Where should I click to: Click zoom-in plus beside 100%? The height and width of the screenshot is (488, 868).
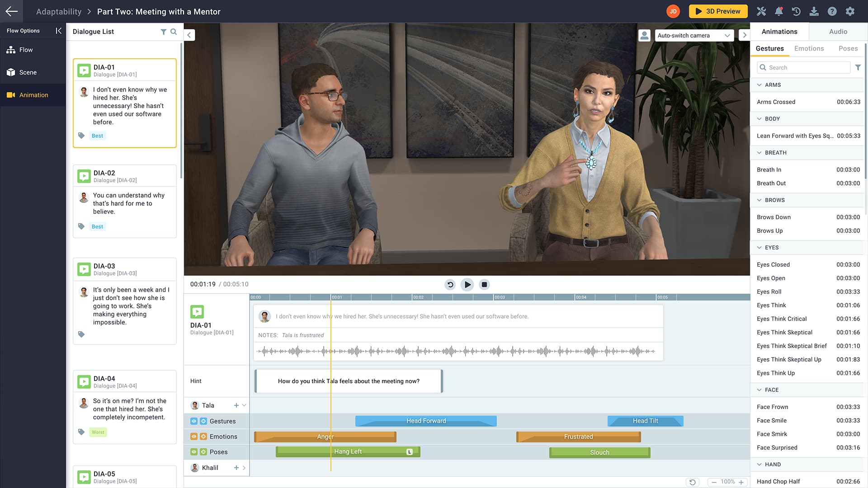pos(741,482)
